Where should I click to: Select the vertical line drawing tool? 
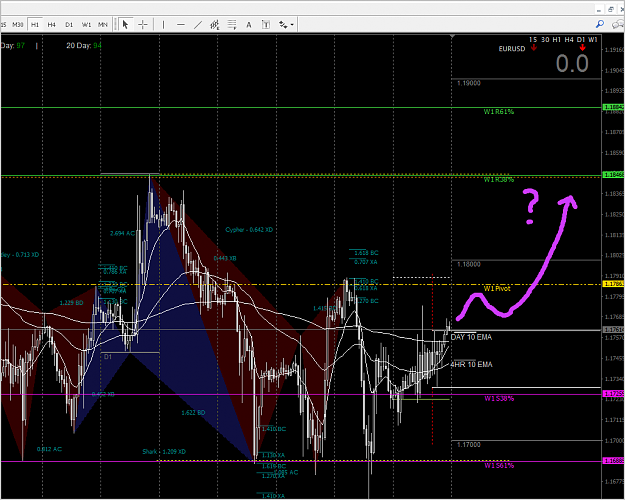[x=163, y=25]
